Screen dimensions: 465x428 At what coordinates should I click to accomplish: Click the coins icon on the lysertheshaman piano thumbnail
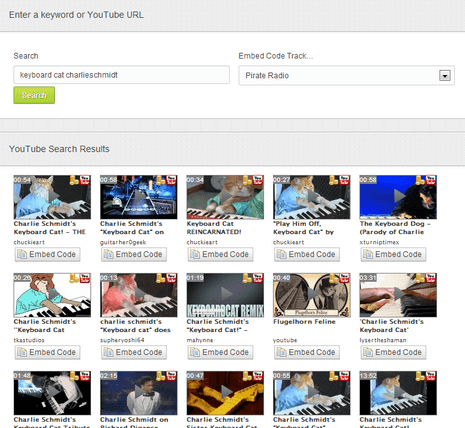[x=420, y=278]
